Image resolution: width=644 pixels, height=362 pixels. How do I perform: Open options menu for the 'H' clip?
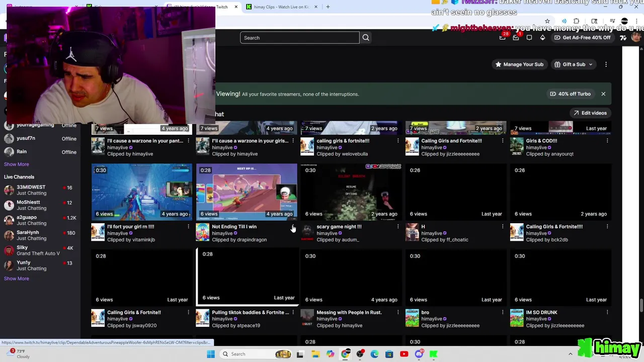pyautogui.click(x=502, y=227)
